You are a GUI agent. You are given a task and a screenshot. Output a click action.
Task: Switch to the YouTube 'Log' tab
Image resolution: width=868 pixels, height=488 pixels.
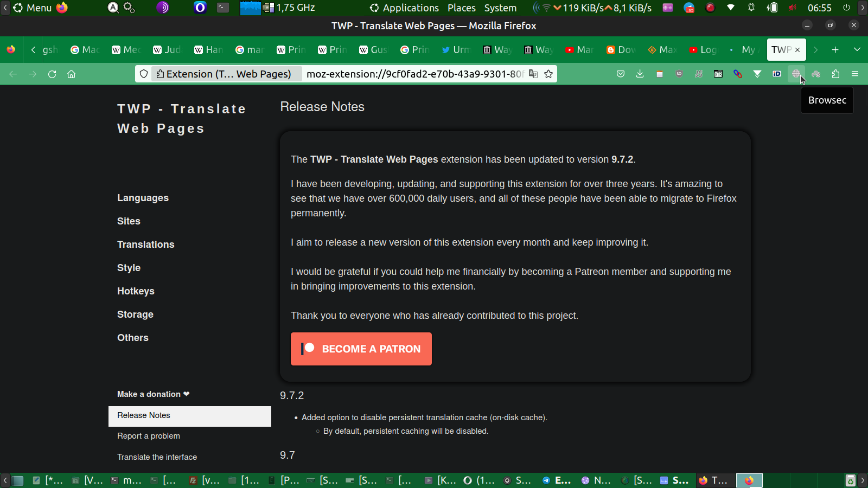703,50
